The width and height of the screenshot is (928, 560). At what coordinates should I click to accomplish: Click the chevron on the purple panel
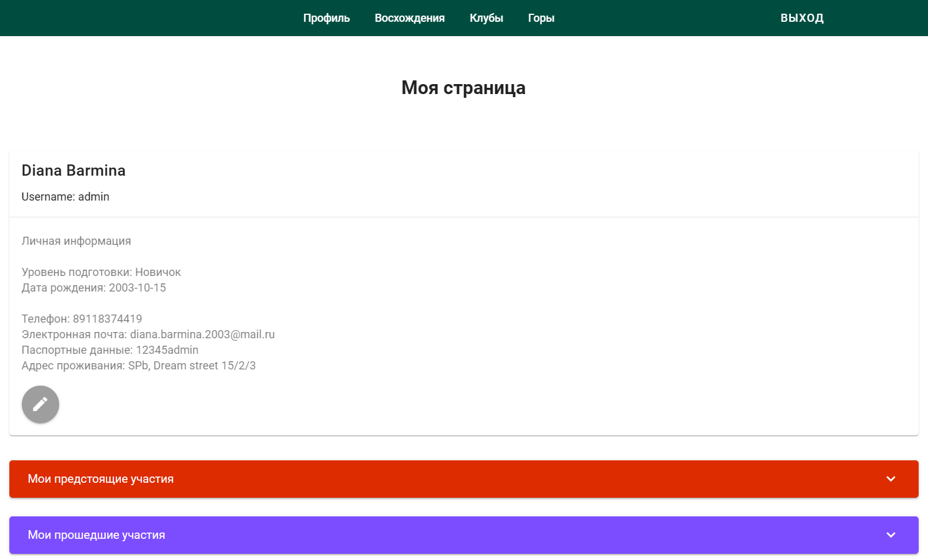[x=891, y=534]
